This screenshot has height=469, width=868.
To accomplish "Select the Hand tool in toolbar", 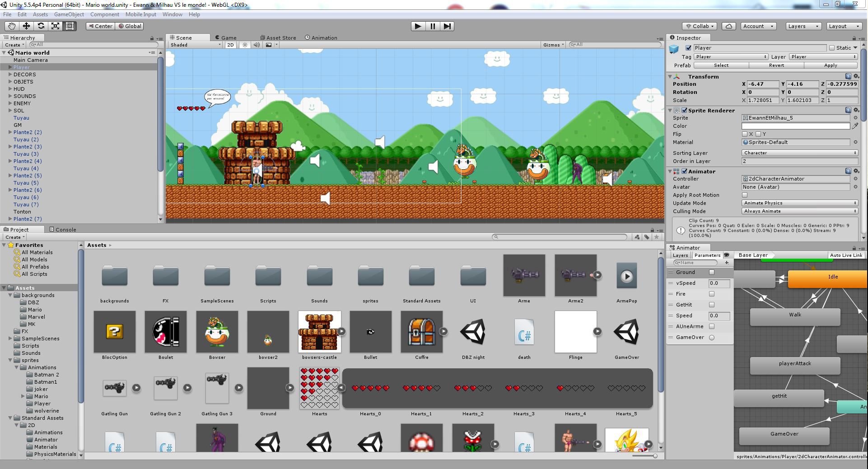I will [x=12, y=26].
